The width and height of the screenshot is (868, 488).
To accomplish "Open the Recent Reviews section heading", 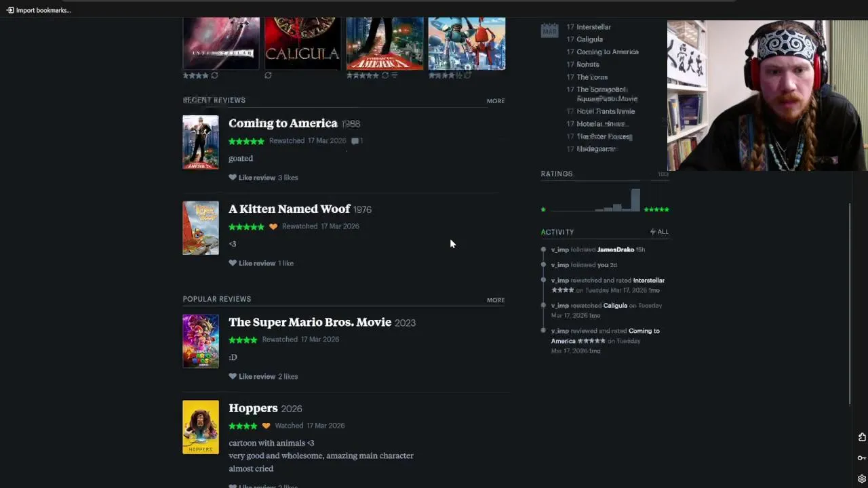I will pyautogui.click(x=214, y=100).
